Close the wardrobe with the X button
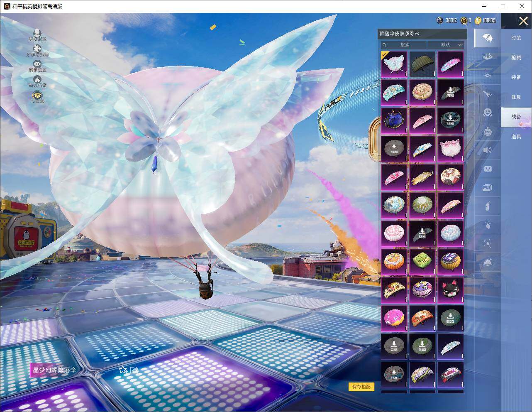The width and height of the screenshot is (532, 412). click(x=523, y=21)
